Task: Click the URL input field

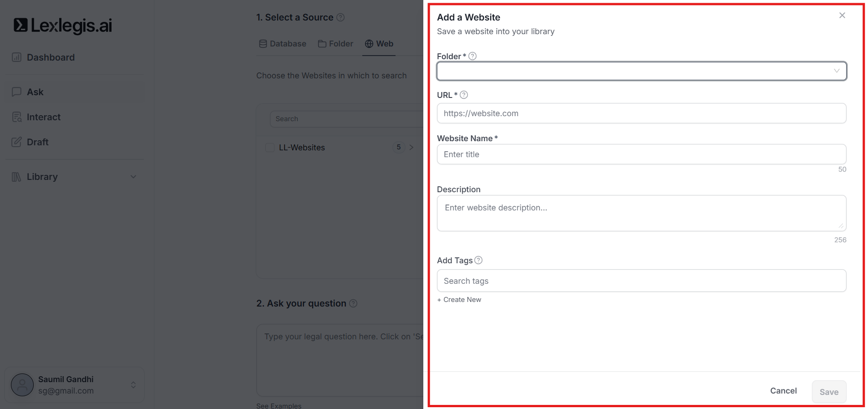Action: (x=641, y=113)
